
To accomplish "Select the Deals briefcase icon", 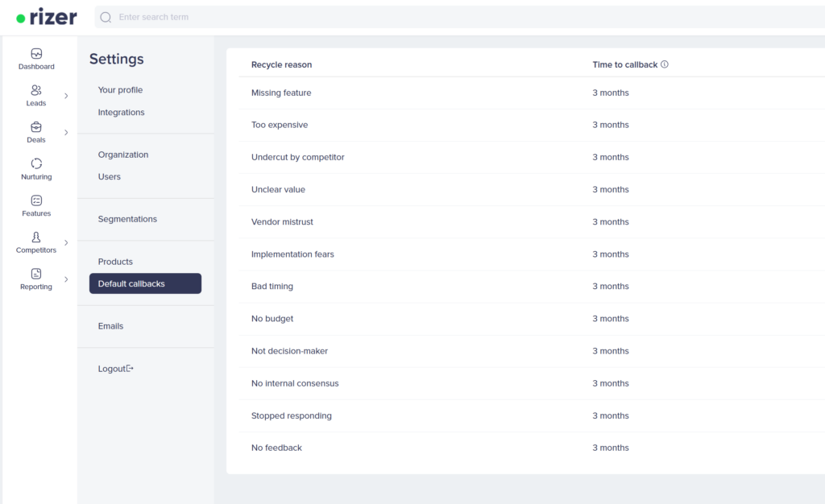I will tap(36, 127).
